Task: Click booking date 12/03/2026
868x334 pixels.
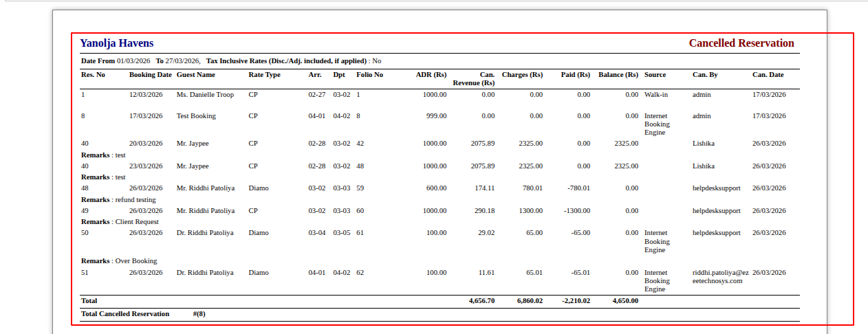Action: point(146,94)
